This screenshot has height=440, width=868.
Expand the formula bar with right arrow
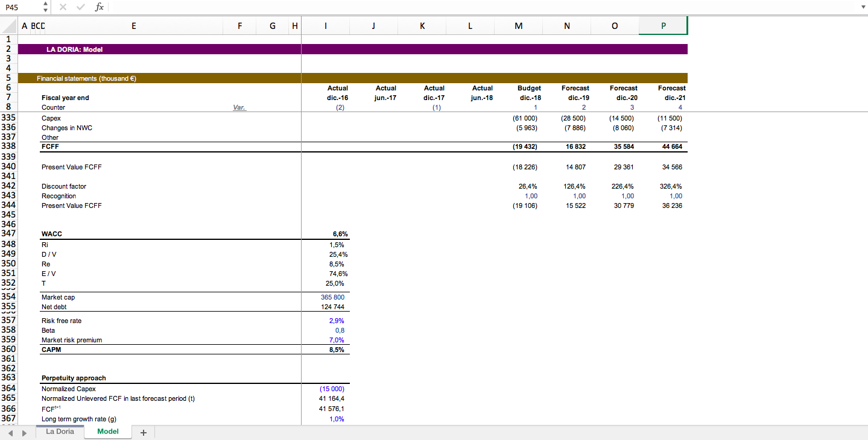862,7
